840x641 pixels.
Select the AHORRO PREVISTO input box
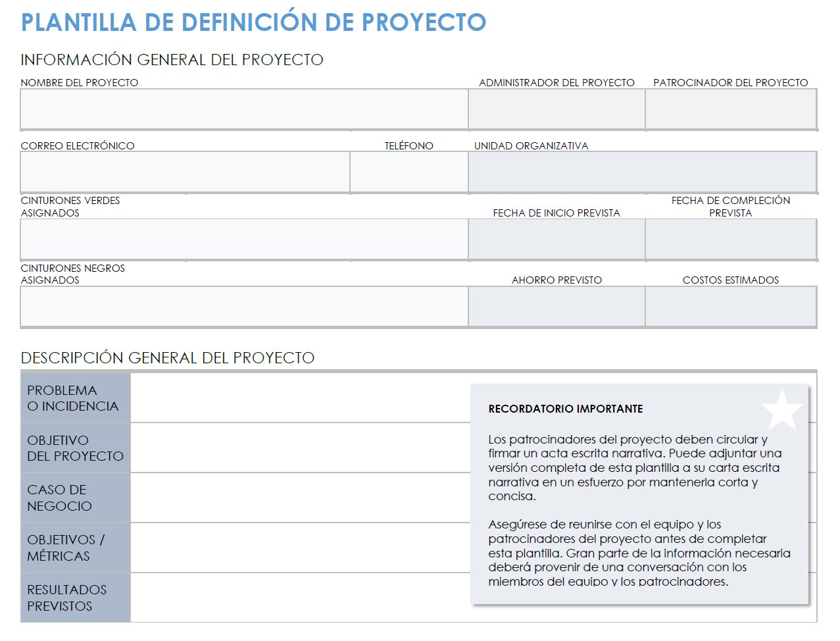pyautogui.click(x=556, y=306)
